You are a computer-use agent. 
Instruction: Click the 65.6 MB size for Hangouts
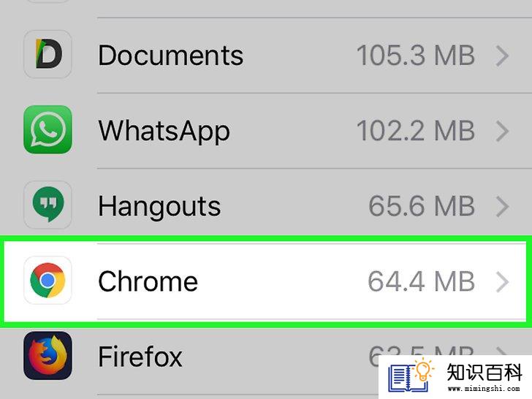click(x=422, y=206)
